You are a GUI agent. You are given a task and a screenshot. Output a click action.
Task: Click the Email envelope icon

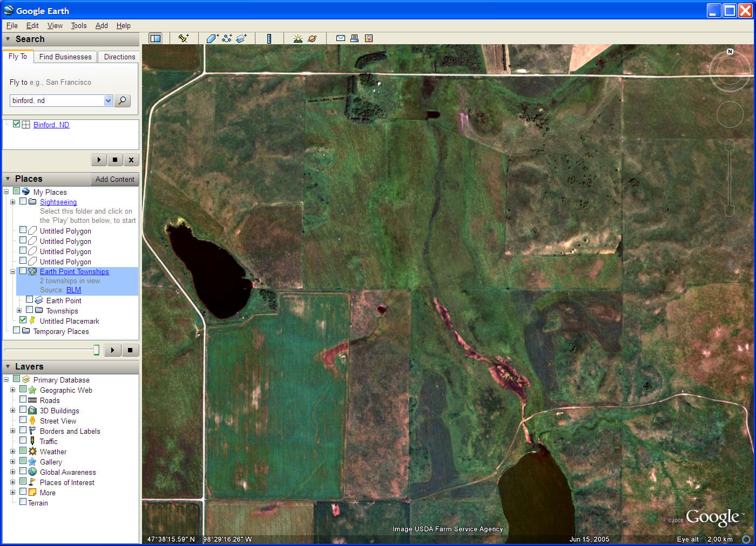341,38
